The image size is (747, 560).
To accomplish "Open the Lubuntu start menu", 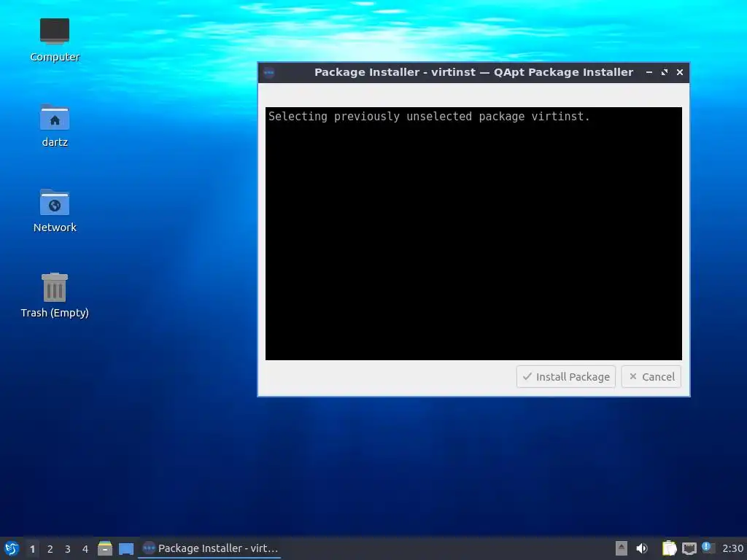I will (x=12, y=548).
